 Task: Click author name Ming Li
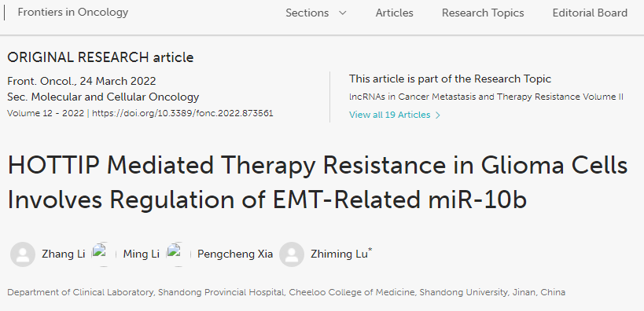point(142,254)
